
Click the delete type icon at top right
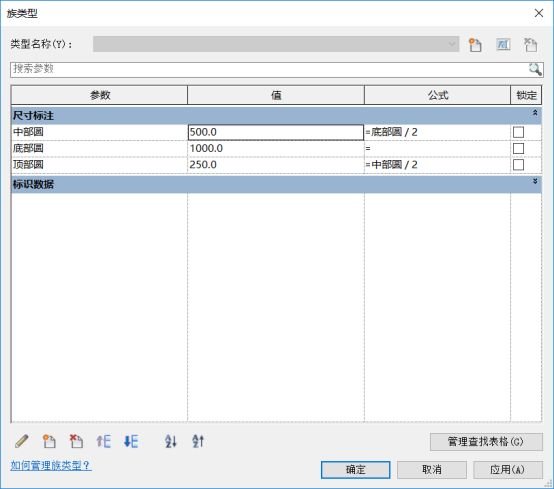[x=530, y=45]
